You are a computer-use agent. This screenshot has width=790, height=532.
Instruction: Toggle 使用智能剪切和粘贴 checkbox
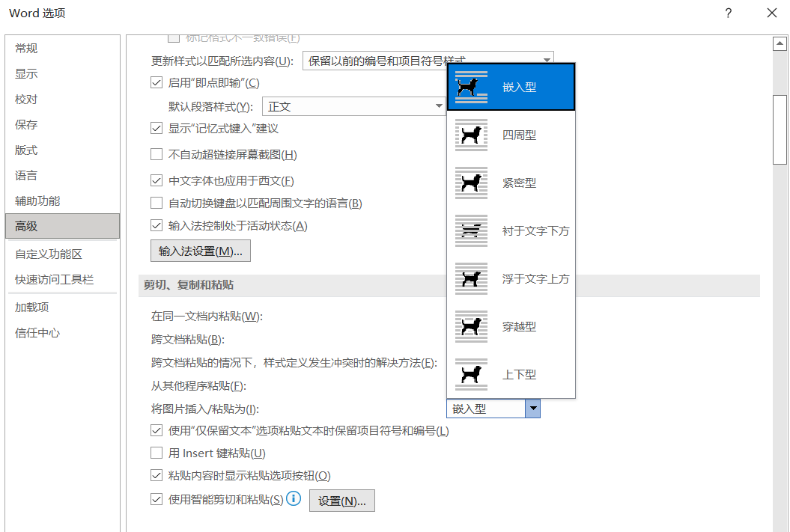[x=157, y=499]
